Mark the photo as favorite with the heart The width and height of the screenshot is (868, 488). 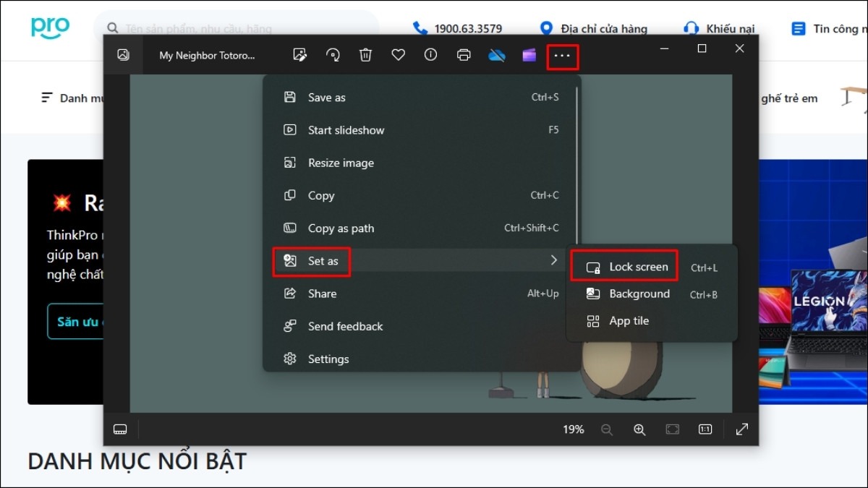pos(398,55)
